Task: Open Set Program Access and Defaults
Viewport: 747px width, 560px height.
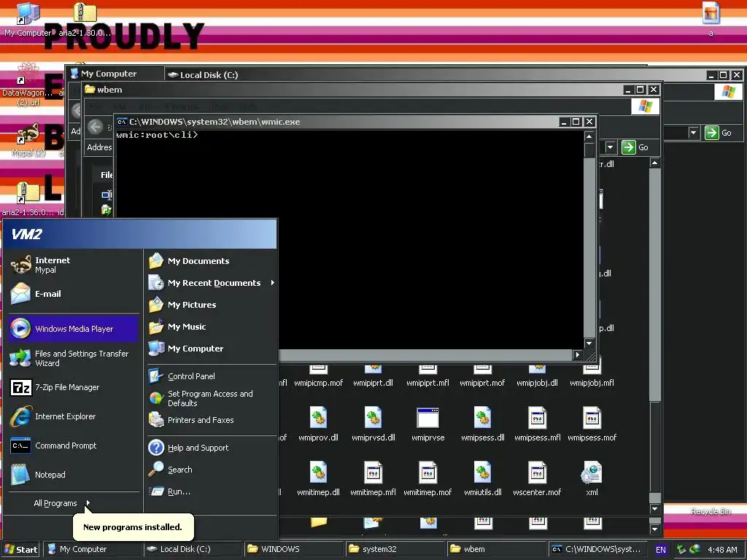Action: click(212, 398)
